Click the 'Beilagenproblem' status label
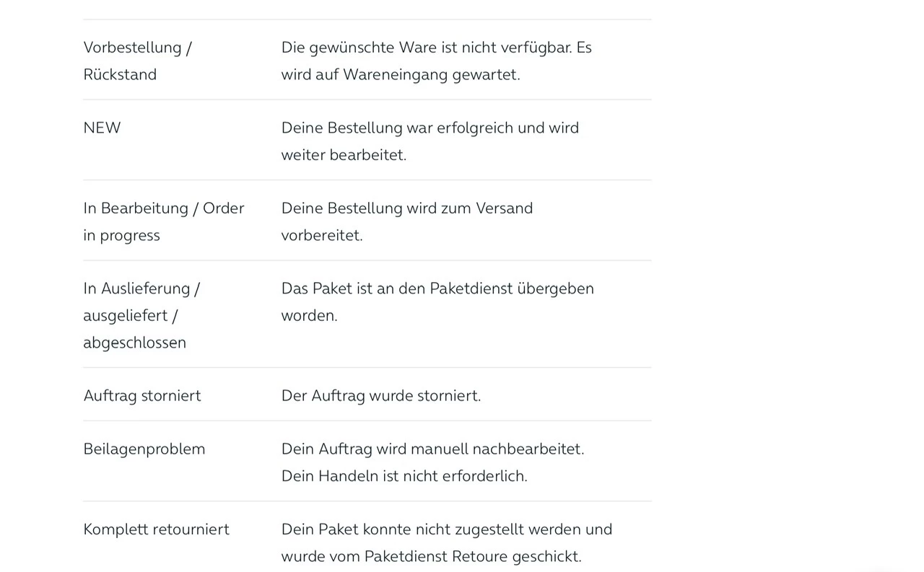 coord(144,449)
